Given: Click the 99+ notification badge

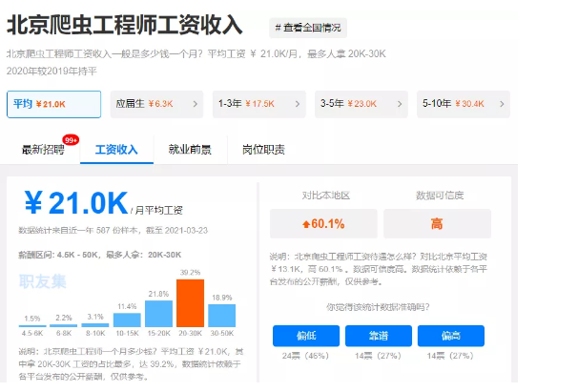Looking at the screenshot, I should [x=71, y=139].
